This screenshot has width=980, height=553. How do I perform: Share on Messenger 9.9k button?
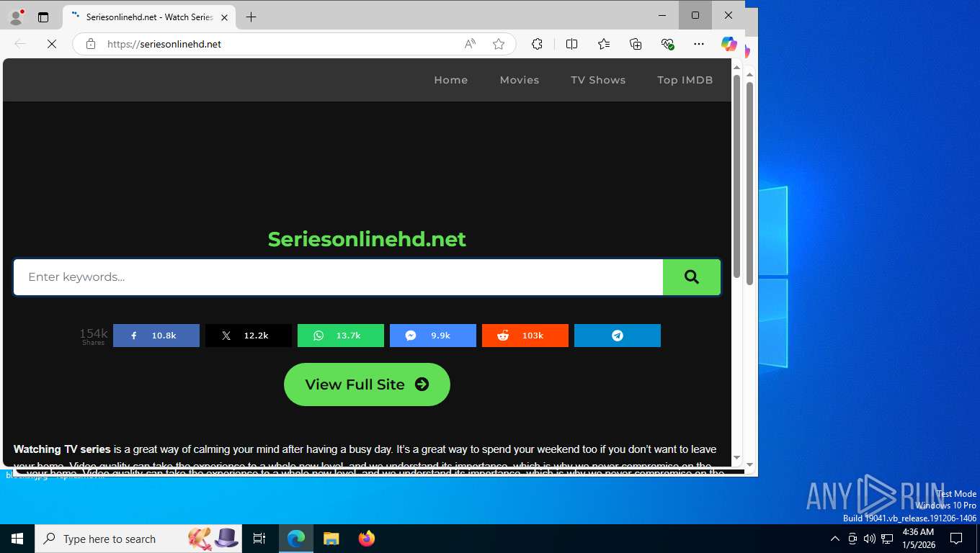point(433,336)
